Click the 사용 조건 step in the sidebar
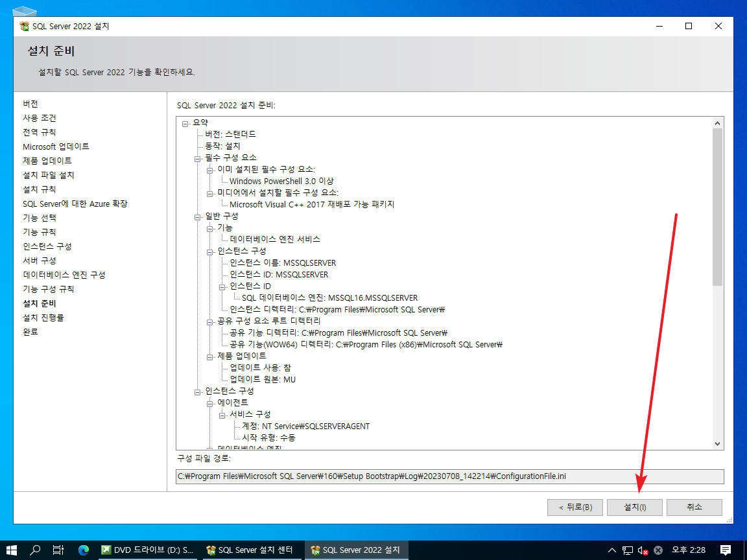This screenshot has width=747, height=560. click(x=40, y=118)
